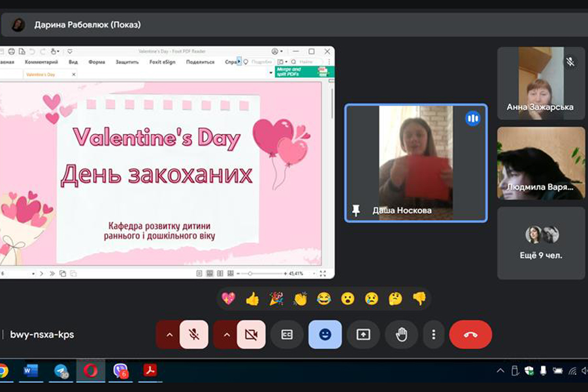Raise hand in the meeting
The height and width of the screenshot is (392, 588).
(401, 335)
